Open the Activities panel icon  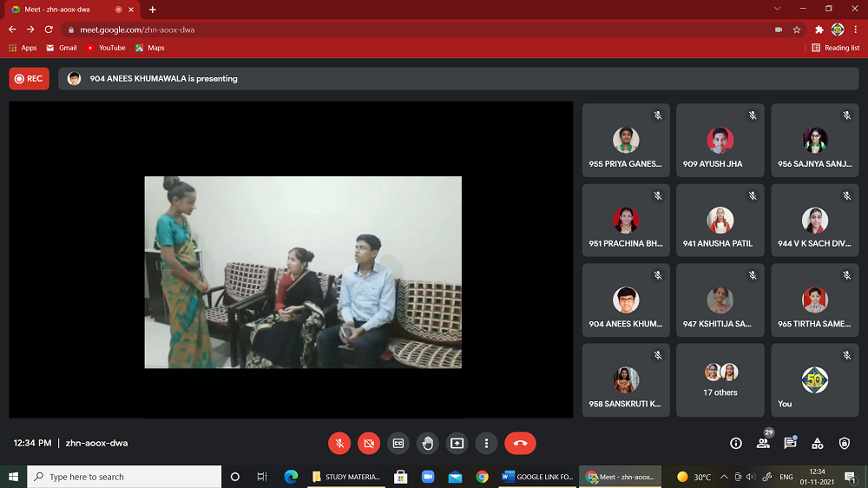[818, 443]
